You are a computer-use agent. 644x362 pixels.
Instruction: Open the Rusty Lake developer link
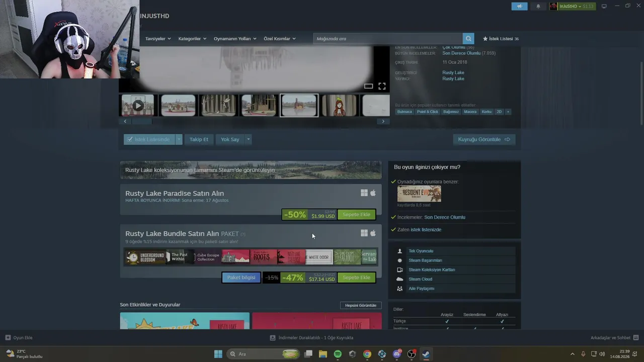pyautogui.click(x=453, y=72)
